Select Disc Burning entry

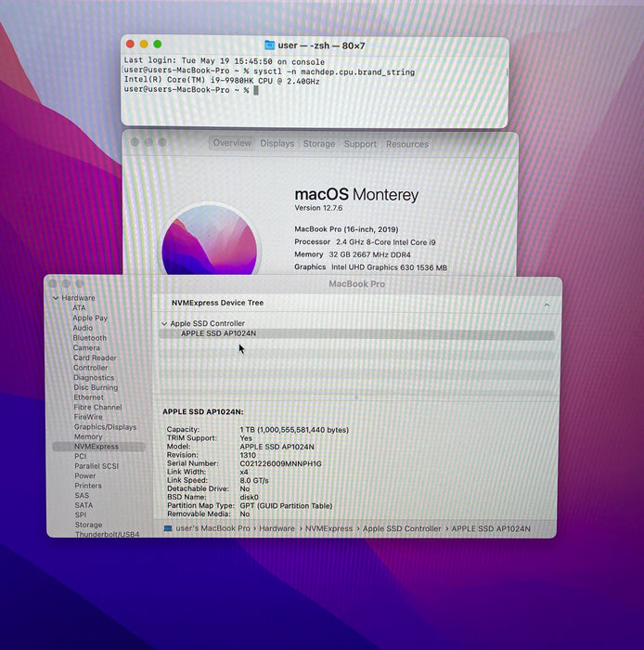coord(96,387)
